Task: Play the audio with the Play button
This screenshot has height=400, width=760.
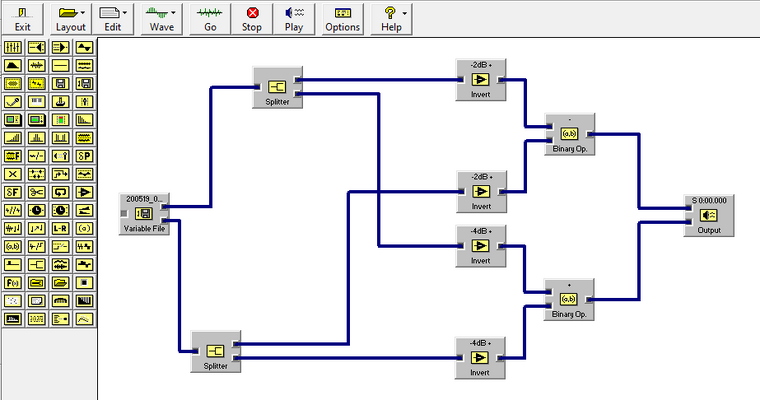Action: point(294,19)
